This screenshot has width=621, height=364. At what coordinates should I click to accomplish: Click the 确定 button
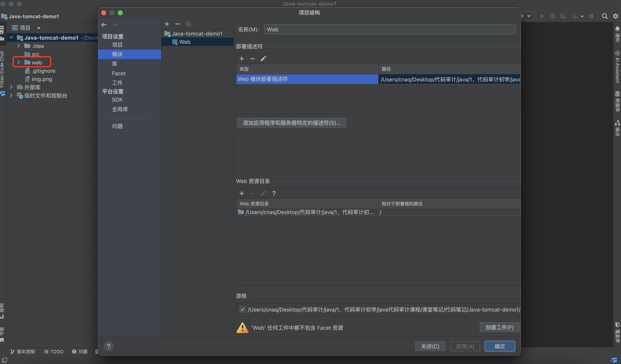500,346
